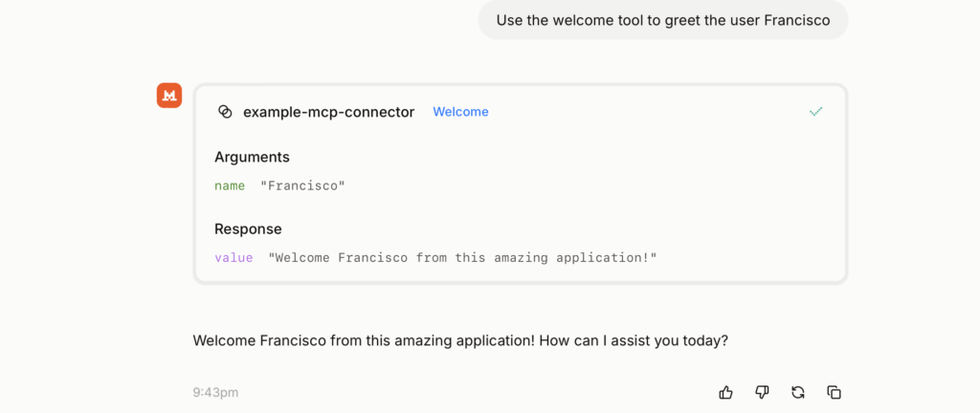Click the Arguments heading
The height and width of the screenshot is (413, 980).
coord(252,157)
